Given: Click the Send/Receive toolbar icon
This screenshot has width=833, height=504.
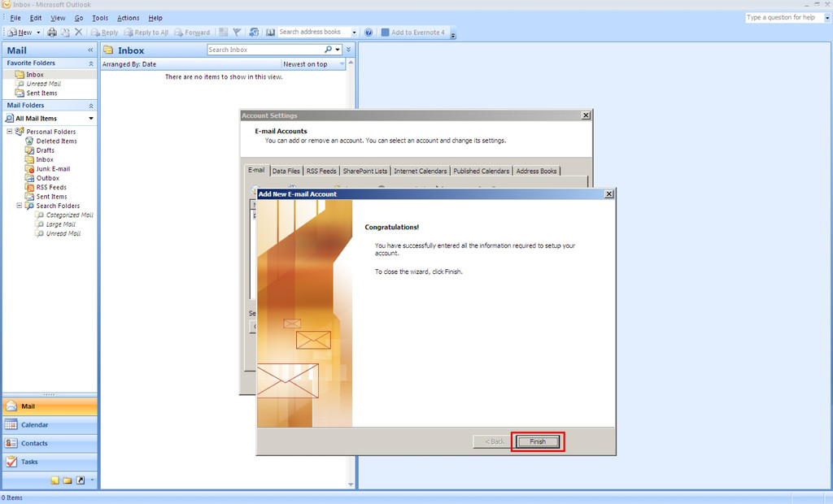Looking at the screenshot, I should pos(254,33).
